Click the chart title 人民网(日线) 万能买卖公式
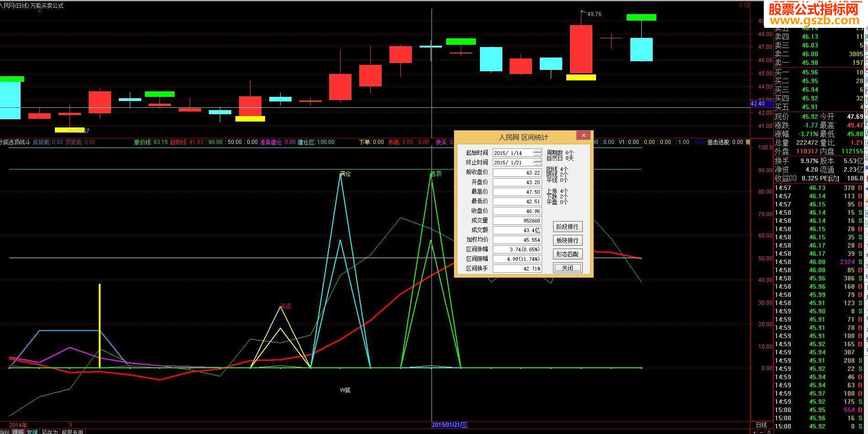This screenshot has width=868, height=434. [32, 5]
